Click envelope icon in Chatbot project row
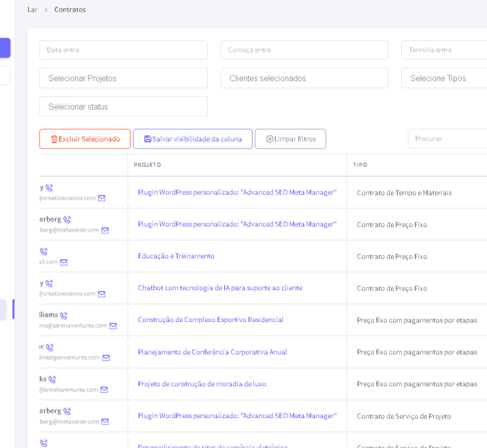 (x=101, y=294)
